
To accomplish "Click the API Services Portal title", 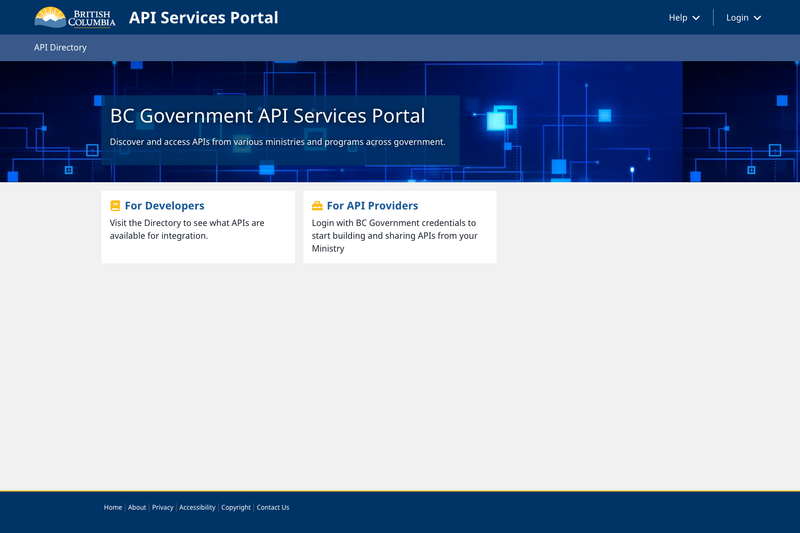I will [204, 18].
